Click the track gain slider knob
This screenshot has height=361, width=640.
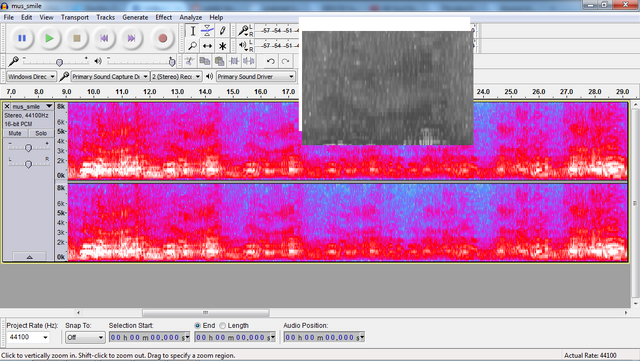click(x=28, y=148)
